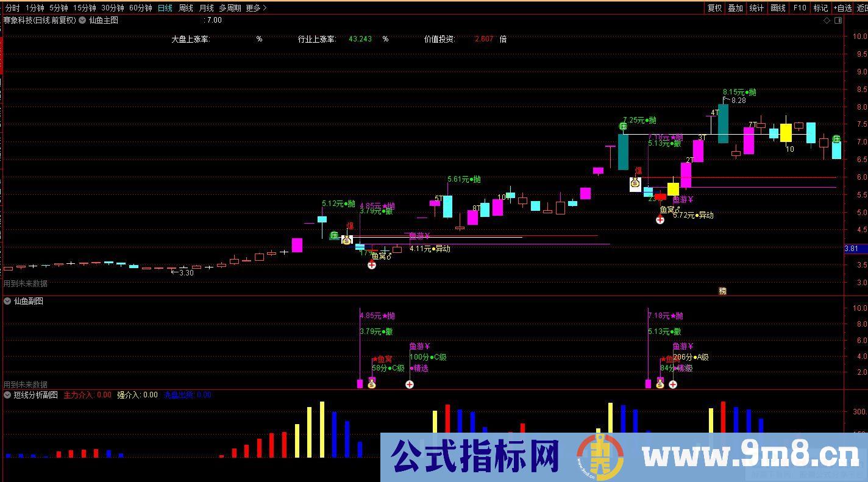Click the sub-chart plus marker under 100分 C级

410,384
